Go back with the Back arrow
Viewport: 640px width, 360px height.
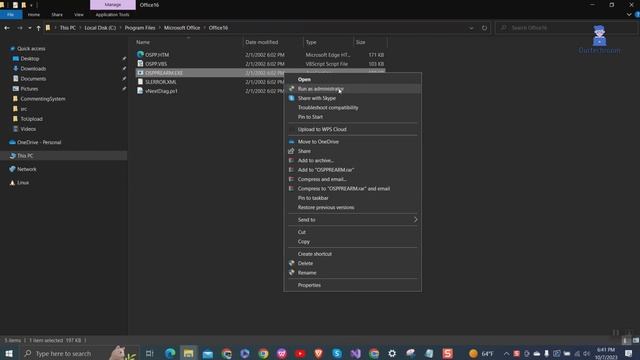[7, 28]
